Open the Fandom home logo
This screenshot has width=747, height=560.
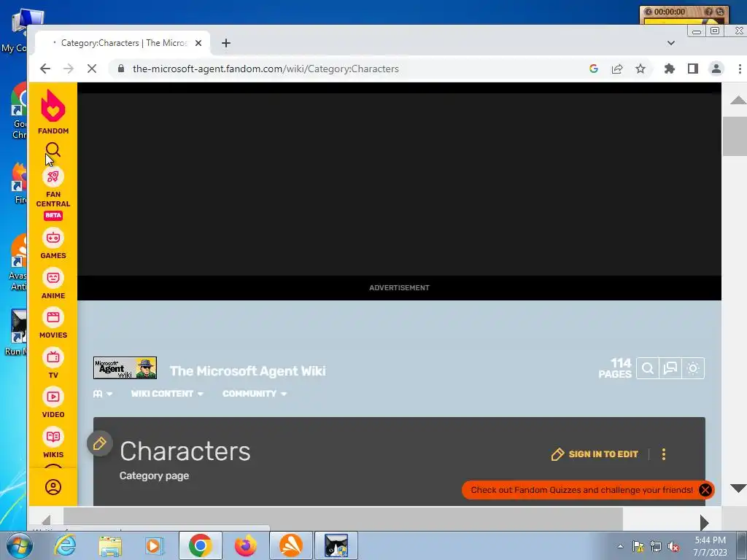tap(53, 112)
